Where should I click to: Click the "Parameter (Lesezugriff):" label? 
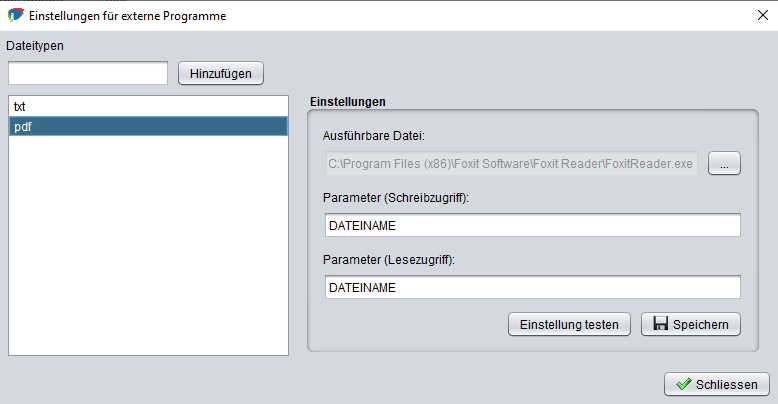[389, 259]
